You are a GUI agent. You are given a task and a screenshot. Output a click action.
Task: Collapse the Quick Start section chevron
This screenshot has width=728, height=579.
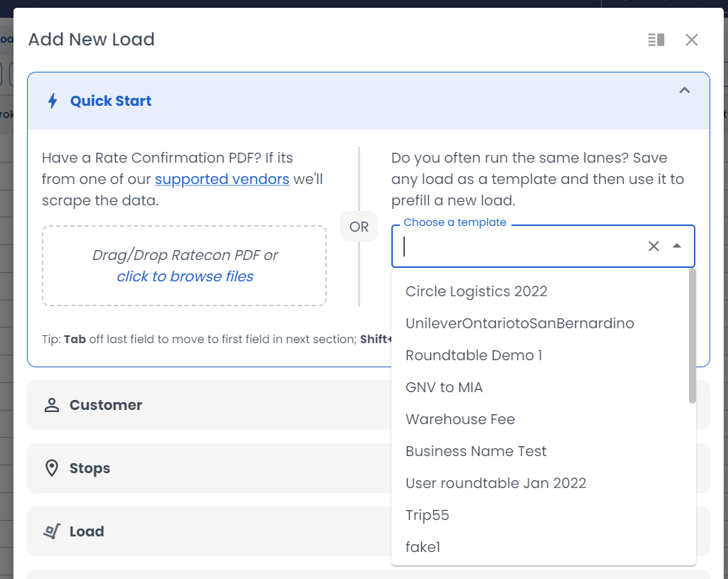pos(684,90)
